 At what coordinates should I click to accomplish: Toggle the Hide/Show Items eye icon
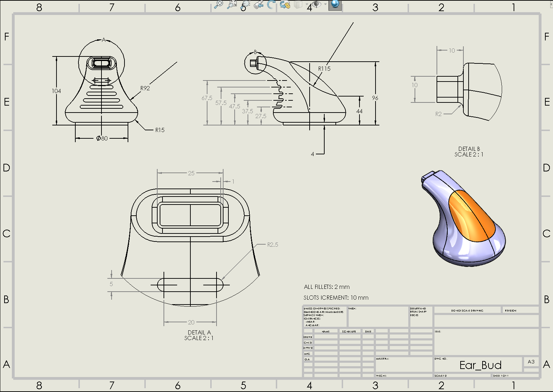(316, 4)
